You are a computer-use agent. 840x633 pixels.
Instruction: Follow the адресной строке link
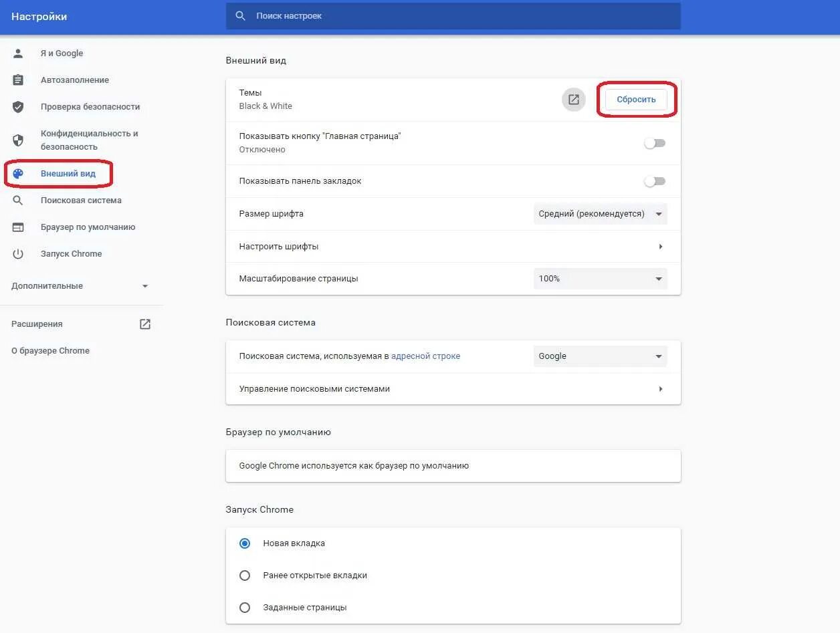point(426,356)
